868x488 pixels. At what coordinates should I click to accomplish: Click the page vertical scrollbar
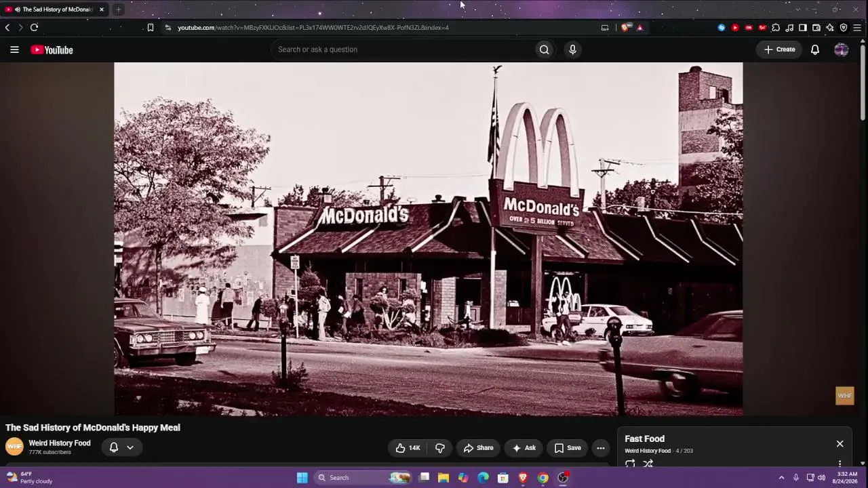[x=863, y=81]
